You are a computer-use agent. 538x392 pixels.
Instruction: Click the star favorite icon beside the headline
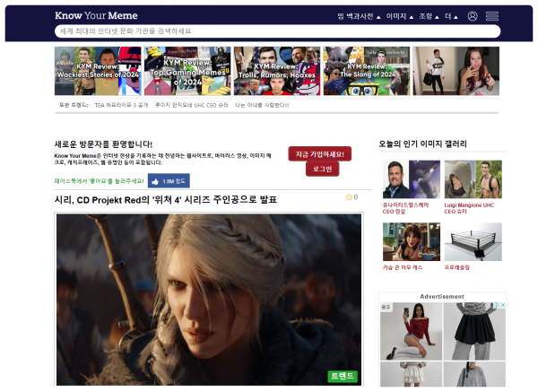click(349, 197)
